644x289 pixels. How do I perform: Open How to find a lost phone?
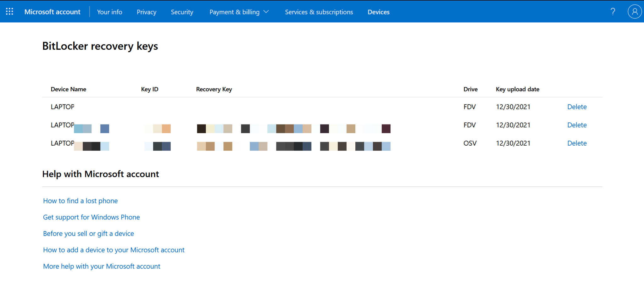click(x=80, y=201)
